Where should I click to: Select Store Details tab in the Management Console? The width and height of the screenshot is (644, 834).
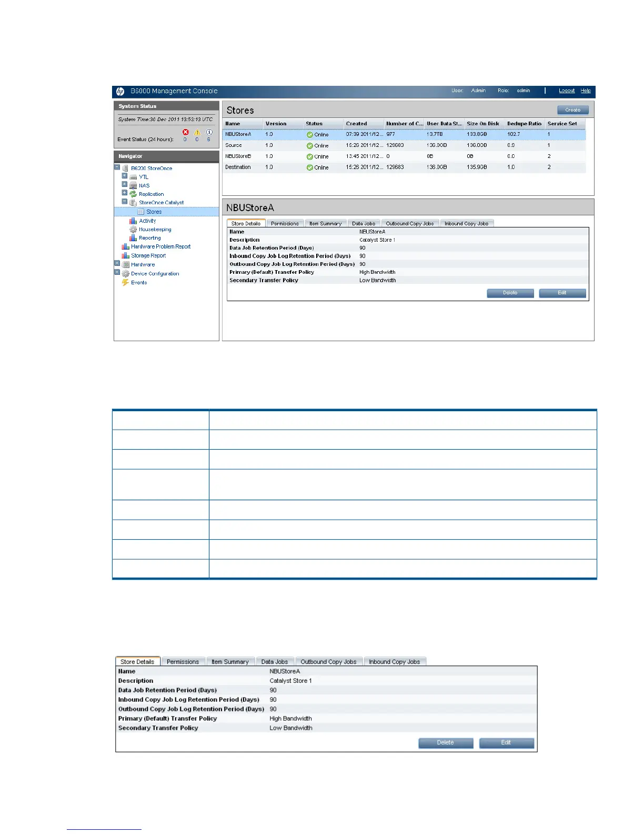(x=246, y=223)
